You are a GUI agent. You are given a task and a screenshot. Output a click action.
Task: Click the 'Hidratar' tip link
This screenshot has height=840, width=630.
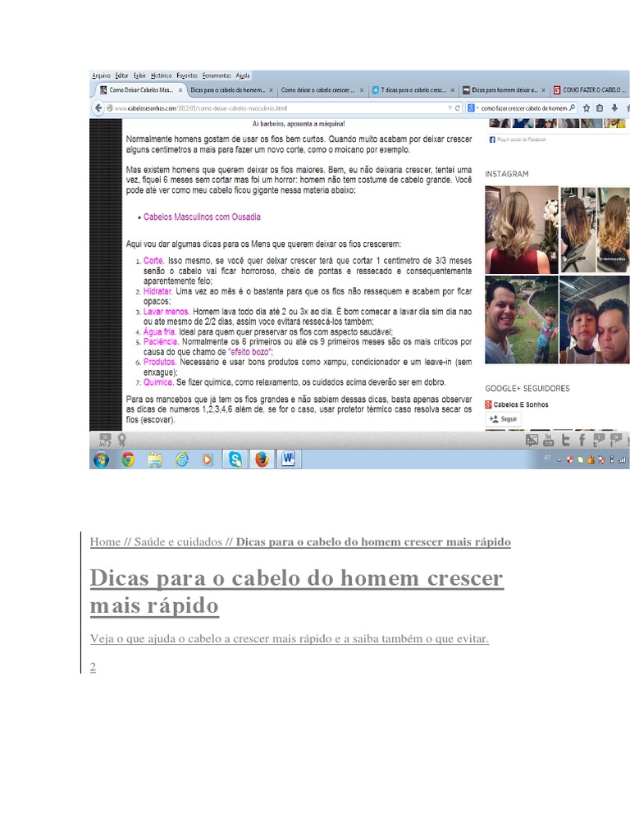click(157, 291)
